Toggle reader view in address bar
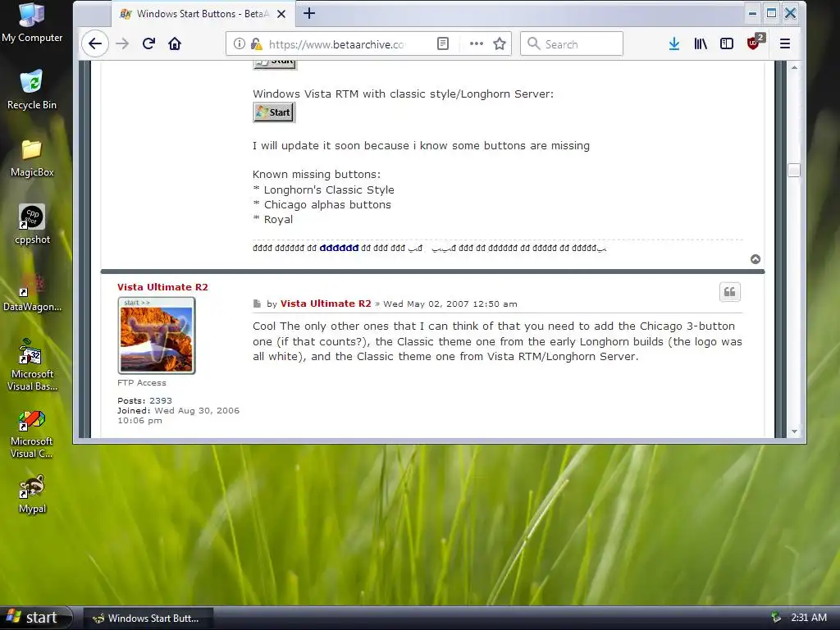This screenshot has width=840, height=630. [x=443, y=44]
